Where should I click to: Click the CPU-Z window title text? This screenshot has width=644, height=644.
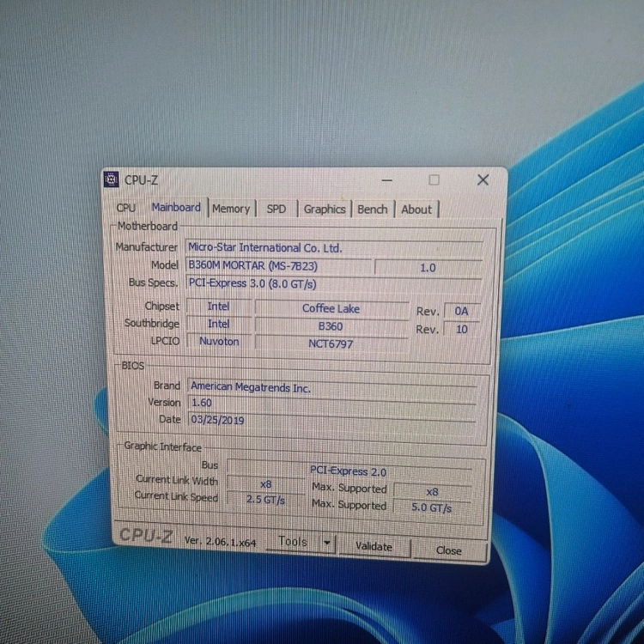(141, 180)
